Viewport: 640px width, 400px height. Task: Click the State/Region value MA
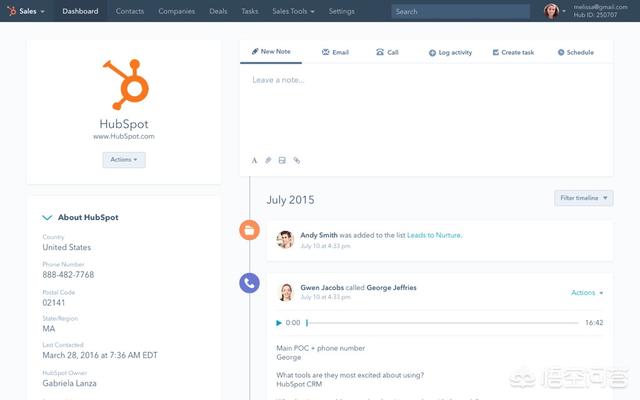(x=49, y=329)
